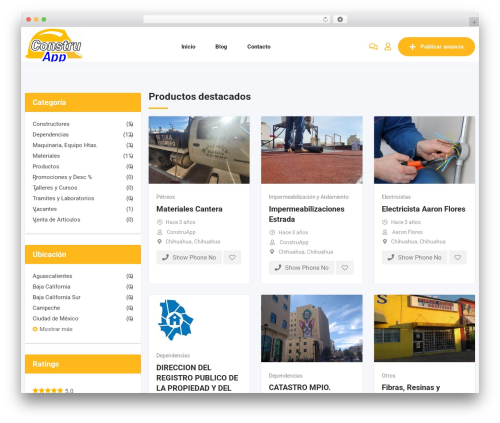Open the user account icon
This screenshot has width=500, height=423.
388,47
